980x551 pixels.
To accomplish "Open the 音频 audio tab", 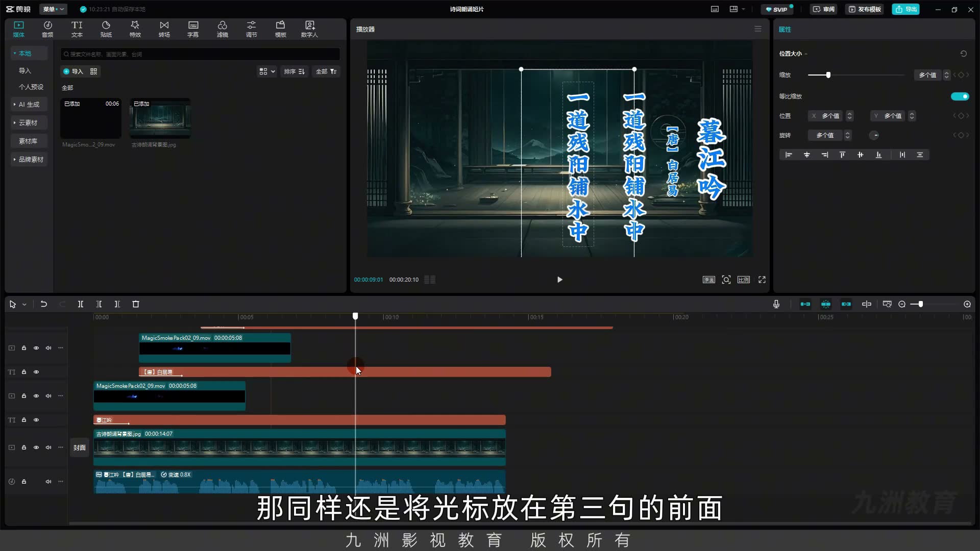I will coord(47,29).
